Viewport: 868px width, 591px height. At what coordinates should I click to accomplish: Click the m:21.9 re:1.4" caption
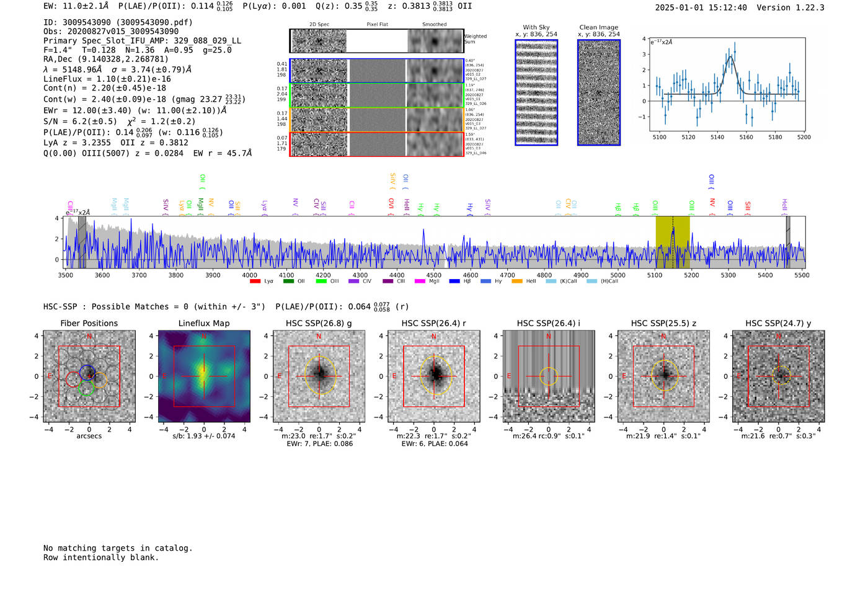tap(663, 436)
